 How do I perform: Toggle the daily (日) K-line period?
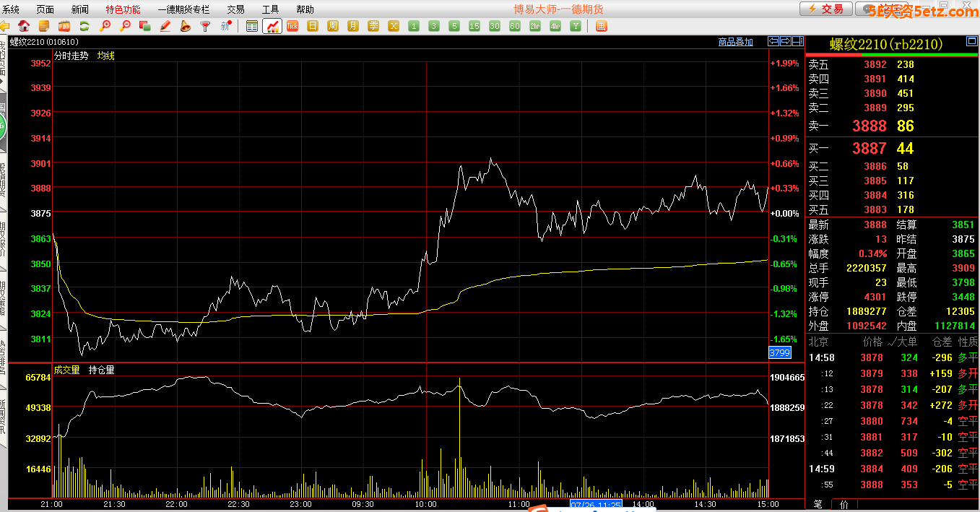[313, 26]
